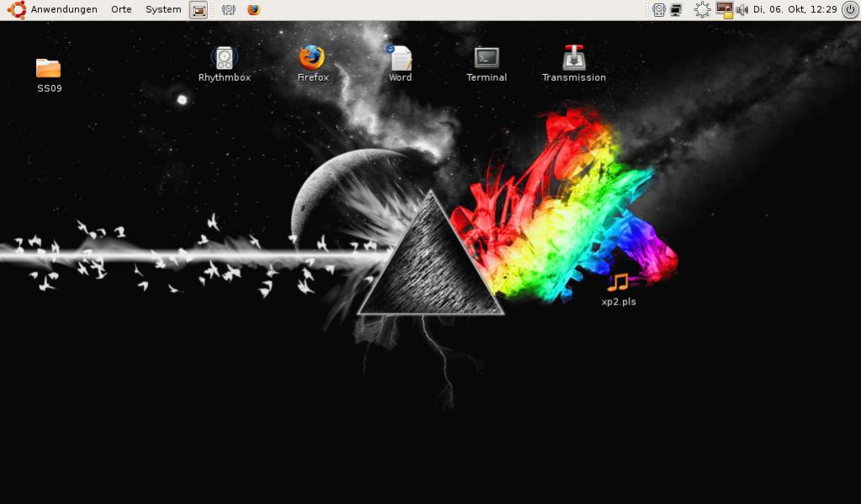Select the xp2.pls file name label
861x504 pixels.
(619, 301)
